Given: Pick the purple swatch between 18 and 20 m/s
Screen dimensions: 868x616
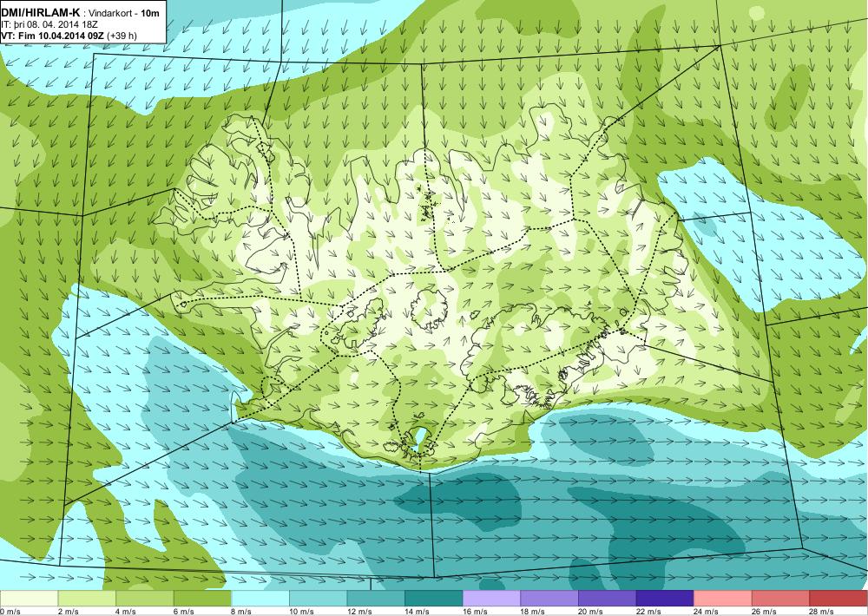Looking at the screenshot, I should point(549,599).
